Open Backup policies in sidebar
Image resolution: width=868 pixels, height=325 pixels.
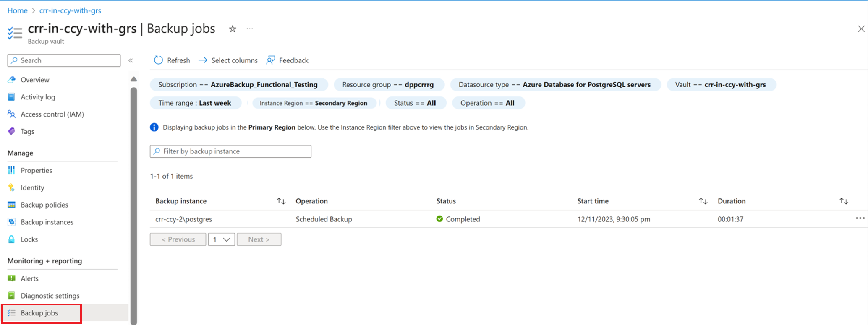pyautogui.click(x=44, y=205)
